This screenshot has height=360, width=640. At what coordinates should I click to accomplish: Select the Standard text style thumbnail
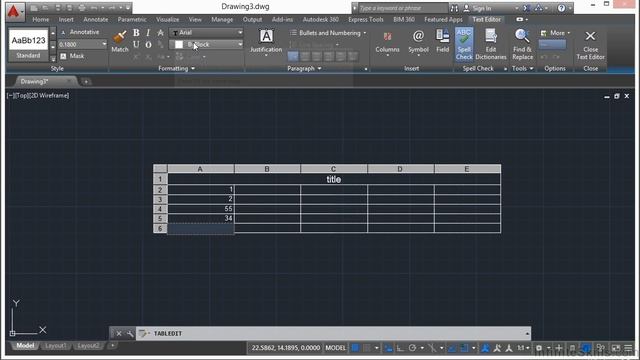point(28,45)
